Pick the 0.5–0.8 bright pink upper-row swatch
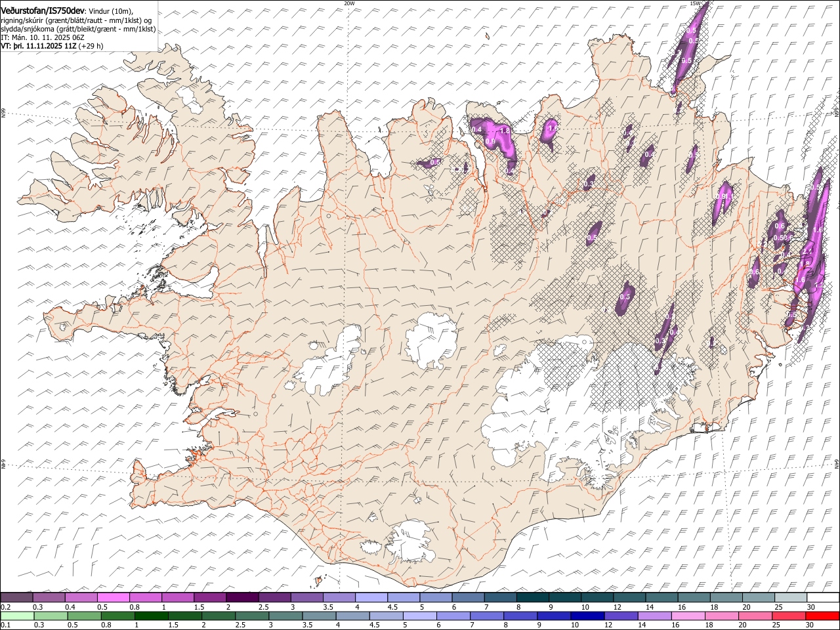Screen dimensions: 840x630 tap(113, 597)
